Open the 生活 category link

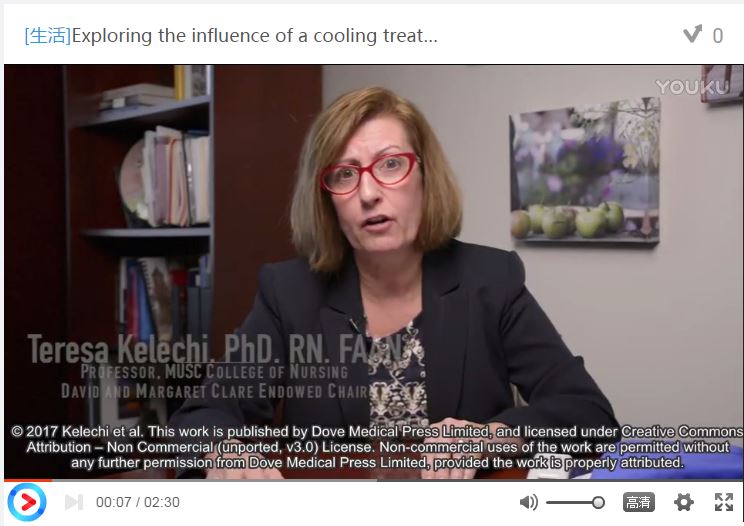tap(47, 36)
